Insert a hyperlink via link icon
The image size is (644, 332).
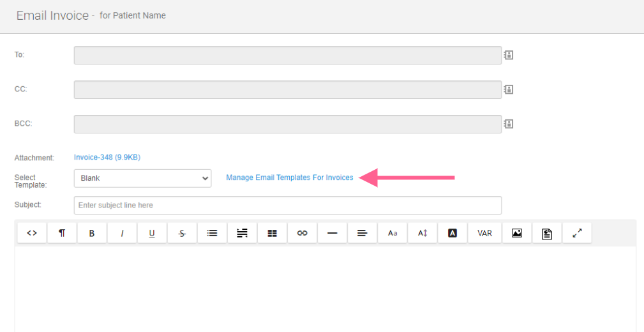click(303, 233)
